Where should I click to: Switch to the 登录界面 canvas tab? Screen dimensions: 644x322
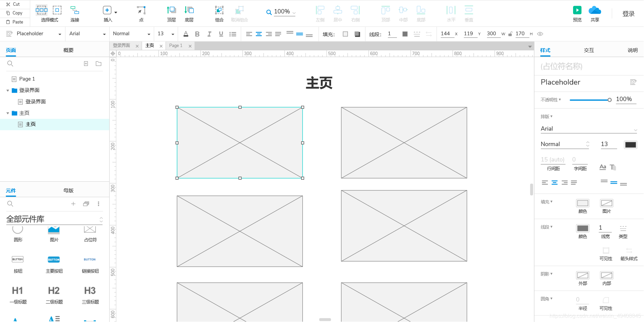pos(122,46)
